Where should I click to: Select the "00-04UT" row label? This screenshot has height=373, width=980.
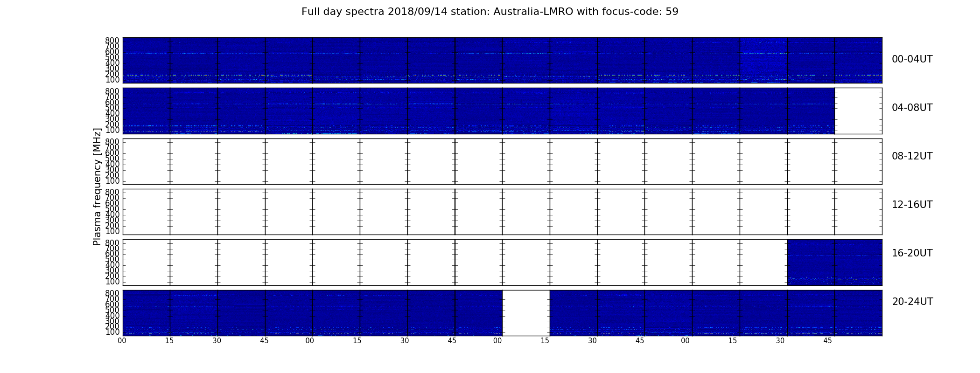912,59
